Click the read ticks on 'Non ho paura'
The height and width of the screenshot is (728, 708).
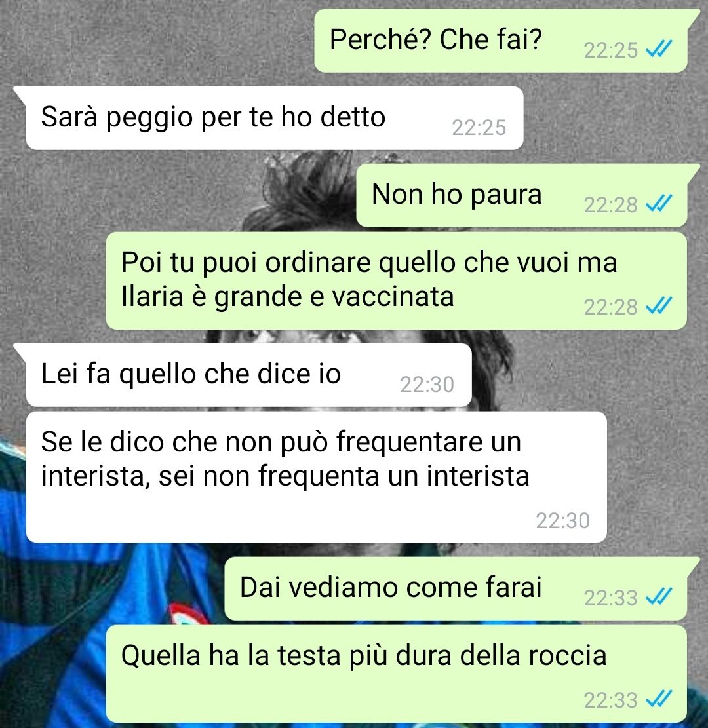point(659,203)
